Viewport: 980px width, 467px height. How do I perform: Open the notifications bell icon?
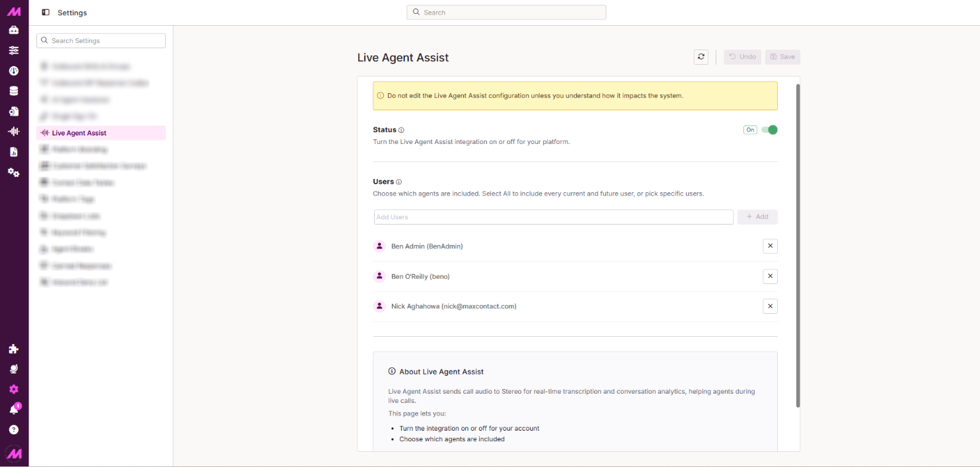14,410
